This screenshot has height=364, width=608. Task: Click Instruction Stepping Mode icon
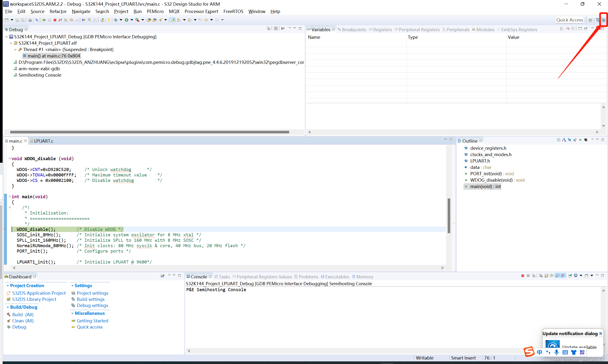[x=84, y=20]
